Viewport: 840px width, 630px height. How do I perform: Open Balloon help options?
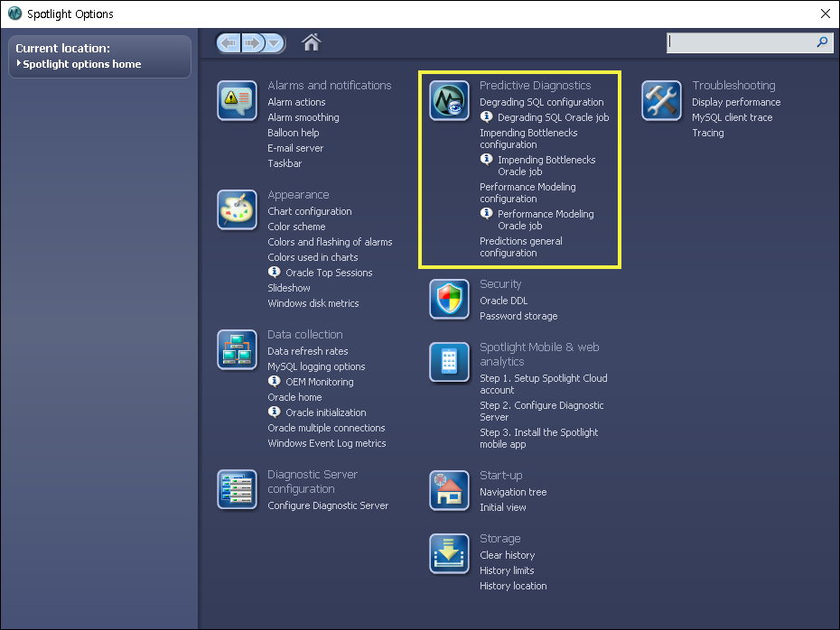pos(293,133)
